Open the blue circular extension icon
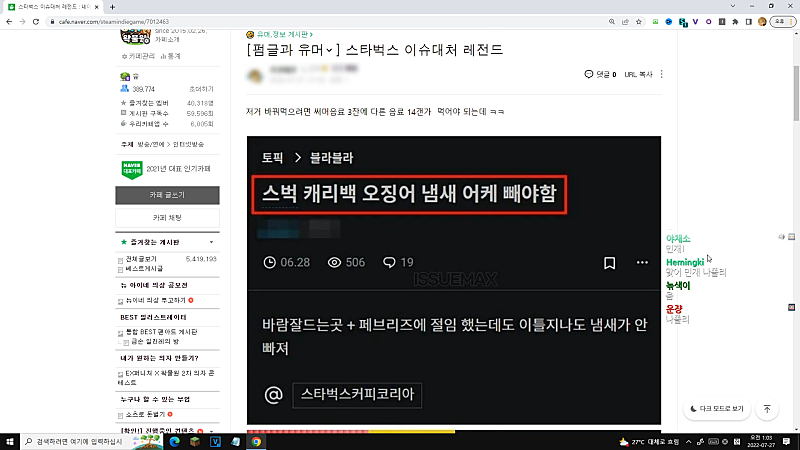The image size is (800, 450). tap(669, 22)
